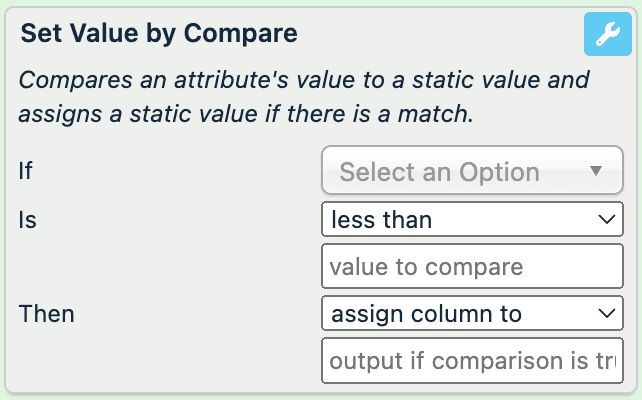642x400 pixels.
Task: Click the wrench settings icon
Action: click(606, 34)
